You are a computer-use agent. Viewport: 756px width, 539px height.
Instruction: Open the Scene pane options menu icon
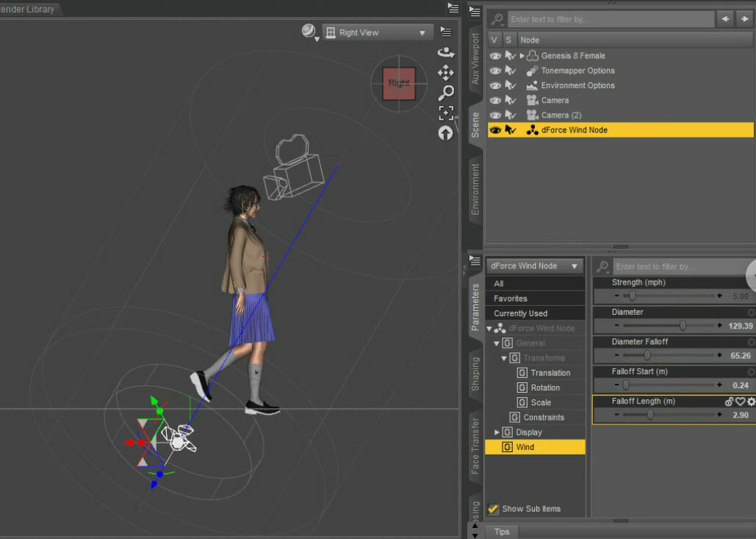(475, 12)
